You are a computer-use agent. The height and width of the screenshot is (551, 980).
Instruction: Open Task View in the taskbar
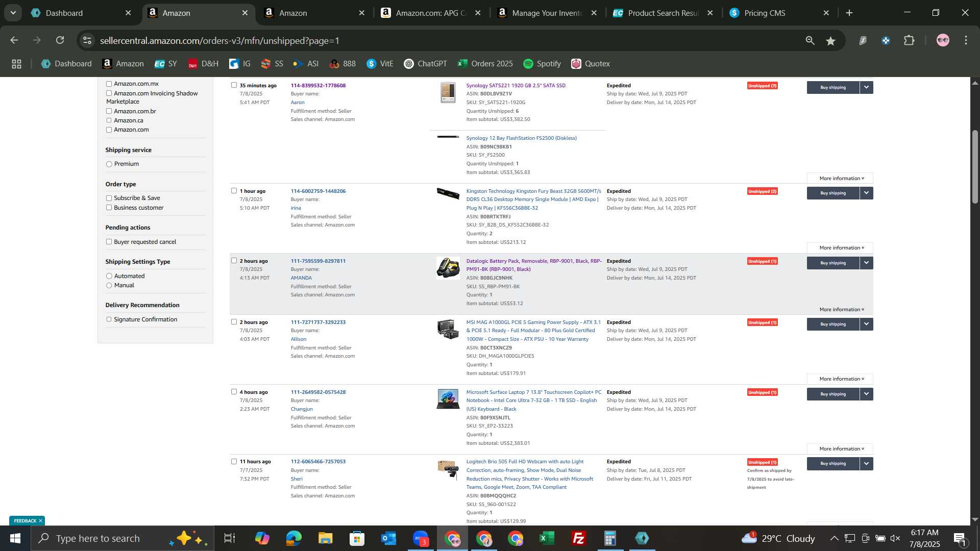pyautogui.click(x=230, y=538)
